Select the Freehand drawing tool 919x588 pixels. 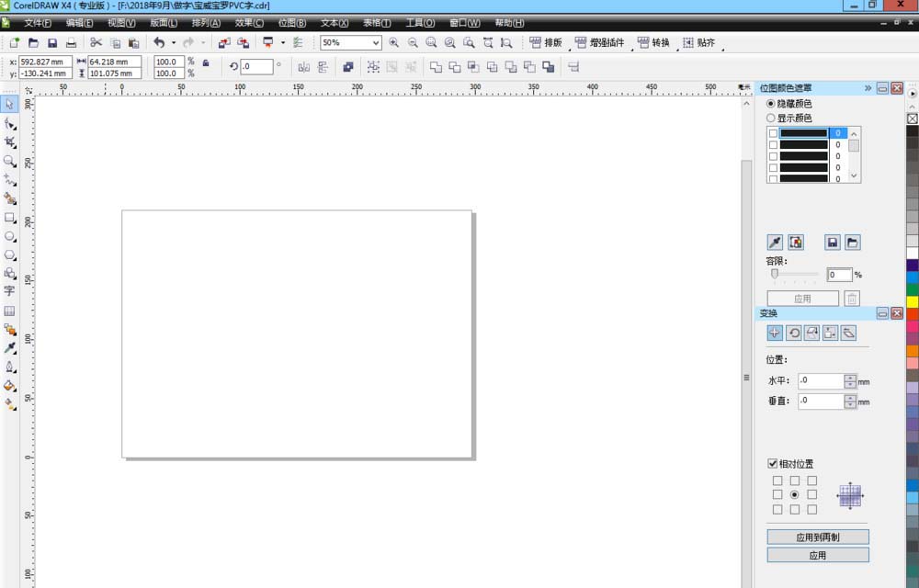9,180
